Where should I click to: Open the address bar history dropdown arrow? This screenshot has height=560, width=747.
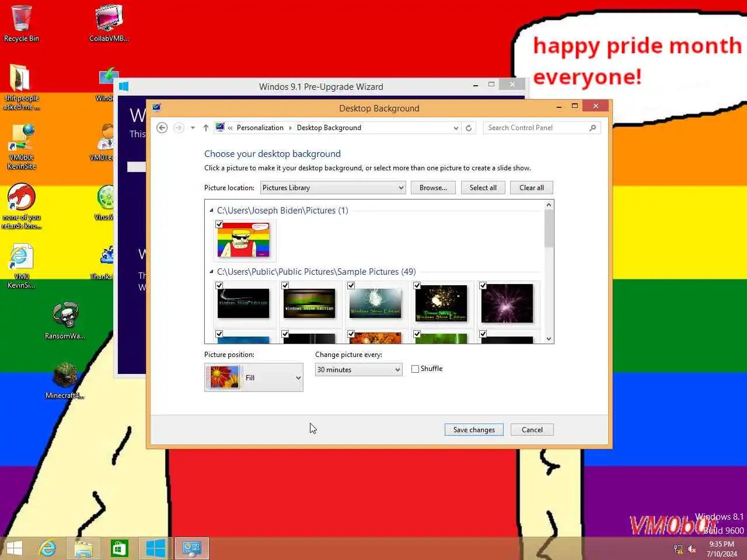[456, 128]
